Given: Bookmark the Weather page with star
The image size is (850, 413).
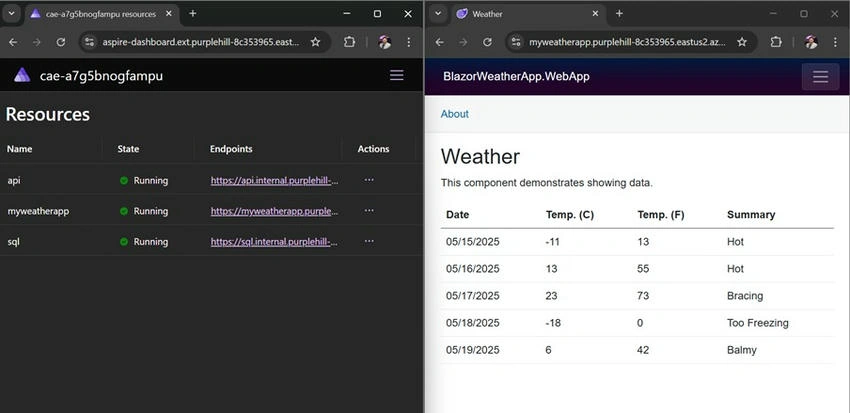Looking at the screenshot, I should (x=742, y=42).
